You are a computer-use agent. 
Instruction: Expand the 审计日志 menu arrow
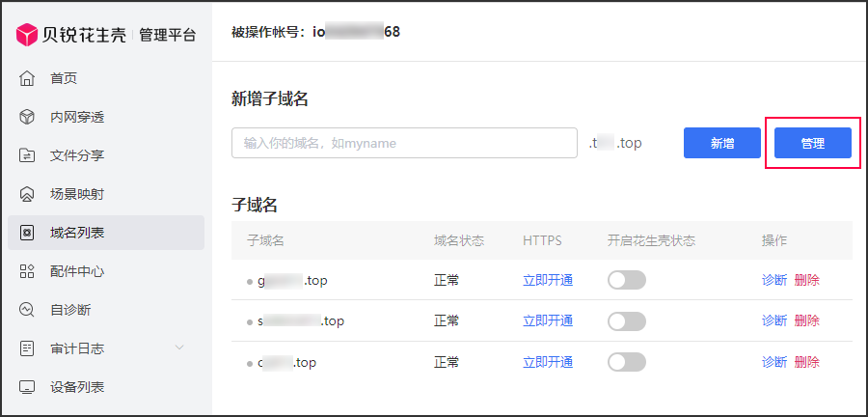(x=178, y=347)
